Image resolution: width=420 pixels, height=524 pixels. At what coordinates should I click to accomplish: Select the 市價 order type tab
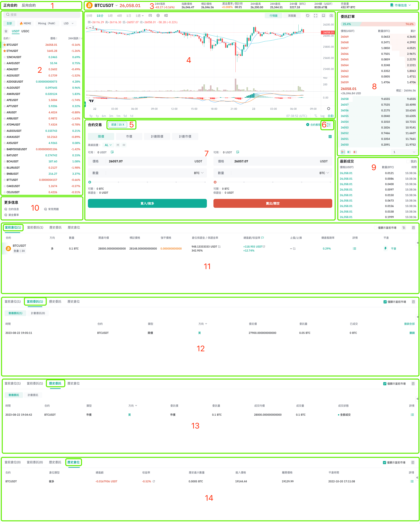(129, 137)
